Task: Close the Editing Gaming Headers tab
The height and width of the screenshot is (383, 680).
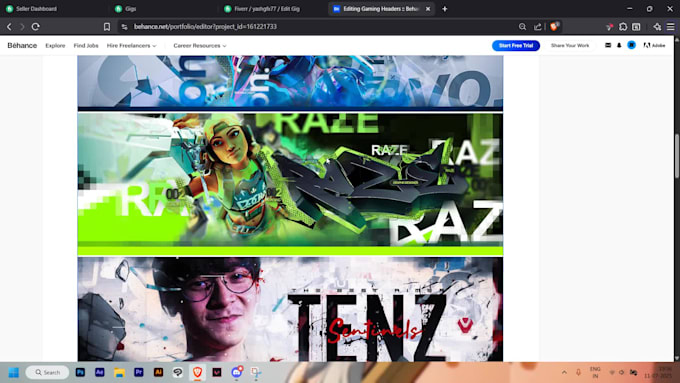Action: [x=428, y=9]
